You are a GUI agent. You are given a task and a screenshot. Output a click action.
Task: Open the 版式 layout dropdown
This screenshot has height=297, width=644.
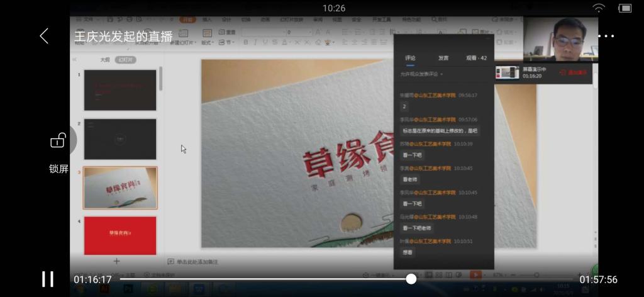coord(207,42)
